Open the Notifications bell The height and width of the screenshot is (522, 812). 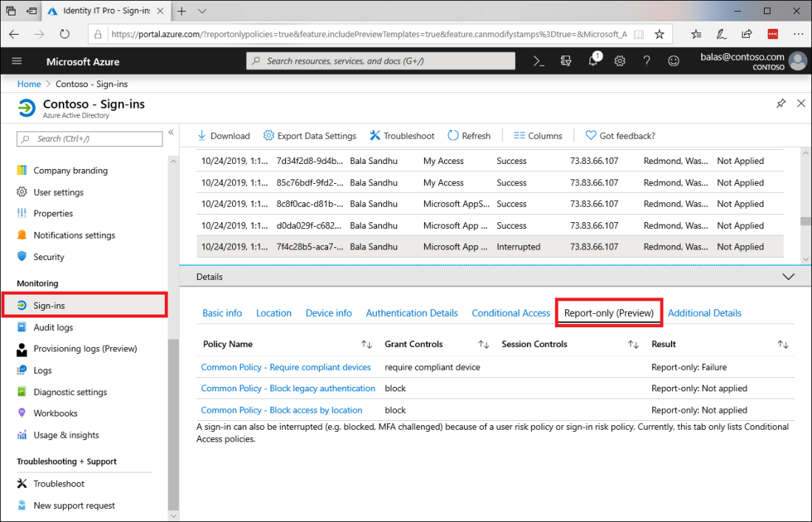pyautogui.click(x=592, y=61)
